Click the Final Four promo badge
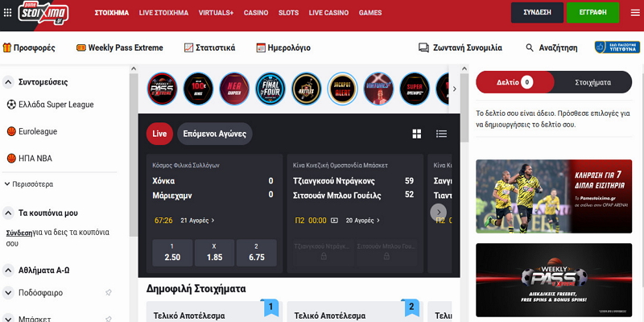 click(270, 89)
